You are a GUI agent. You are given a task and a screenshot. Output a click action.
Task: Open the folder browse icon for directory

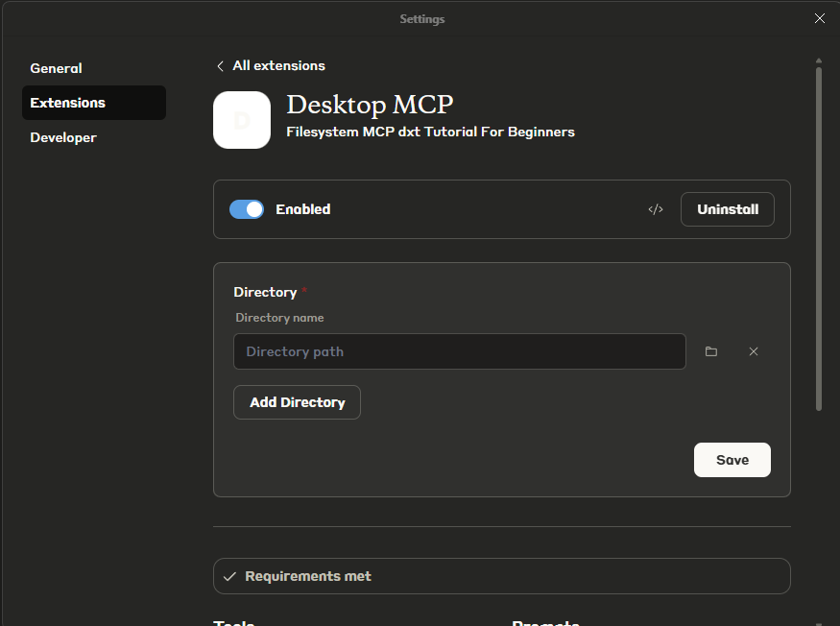click(x=711, y=351)
